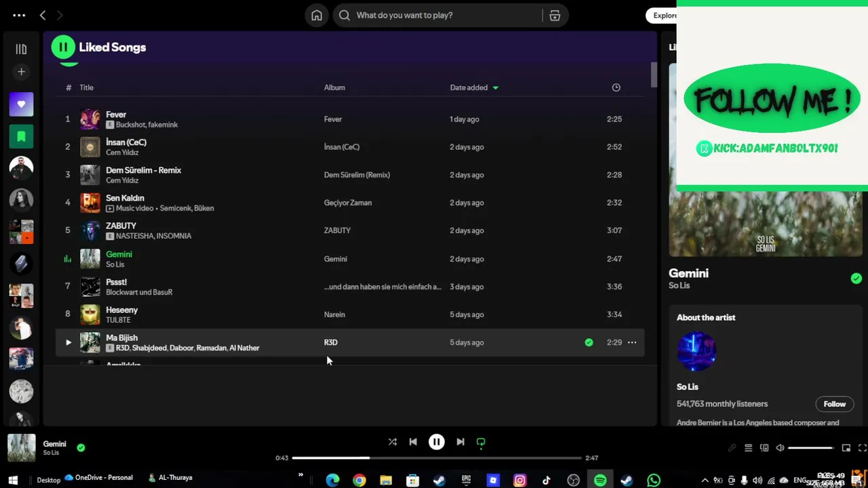Open TikTok from the taskbar

(547, 481)
